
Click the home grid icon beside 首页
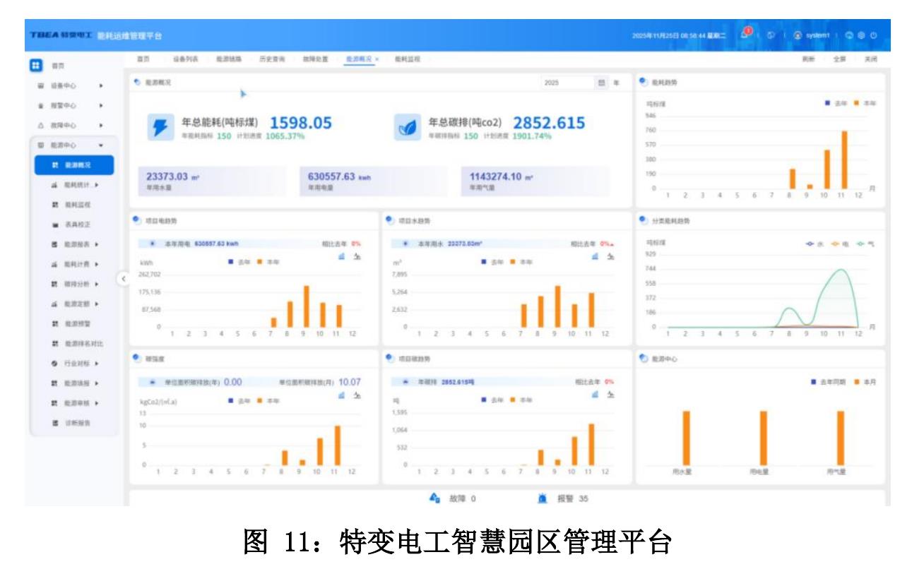35,66
